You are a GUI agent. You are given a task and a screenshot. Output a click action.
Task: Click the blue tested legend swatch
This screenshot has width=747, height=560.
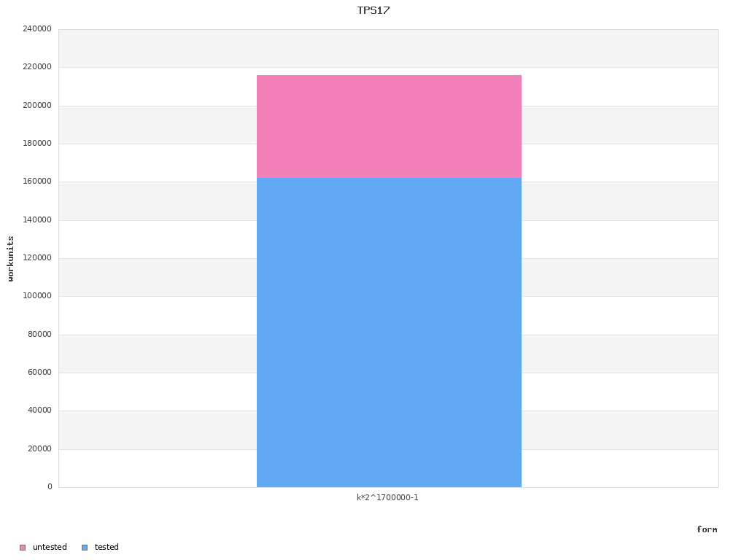(85, 548)
